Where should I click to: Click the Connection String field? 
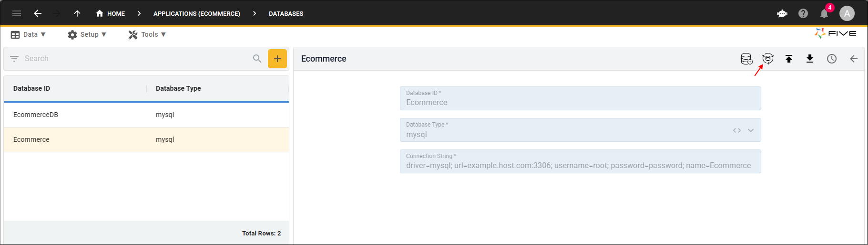point(581,161)
